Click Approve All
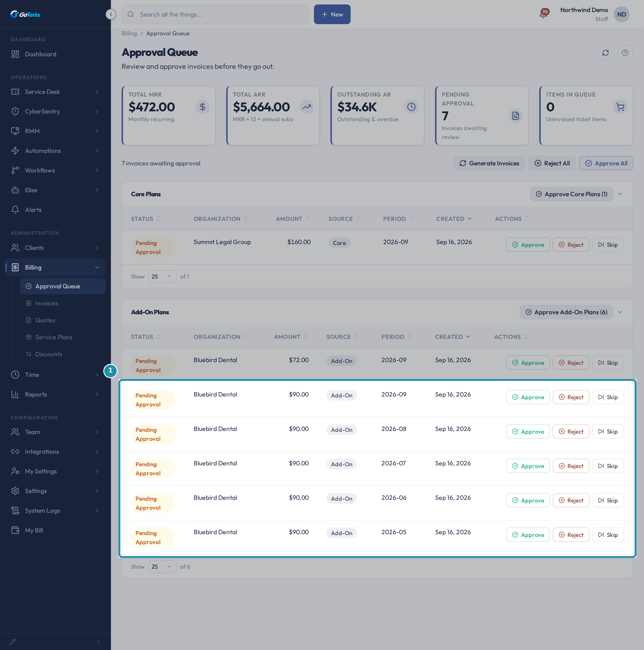This screenshot has height=650, width=644. point(606,163)
